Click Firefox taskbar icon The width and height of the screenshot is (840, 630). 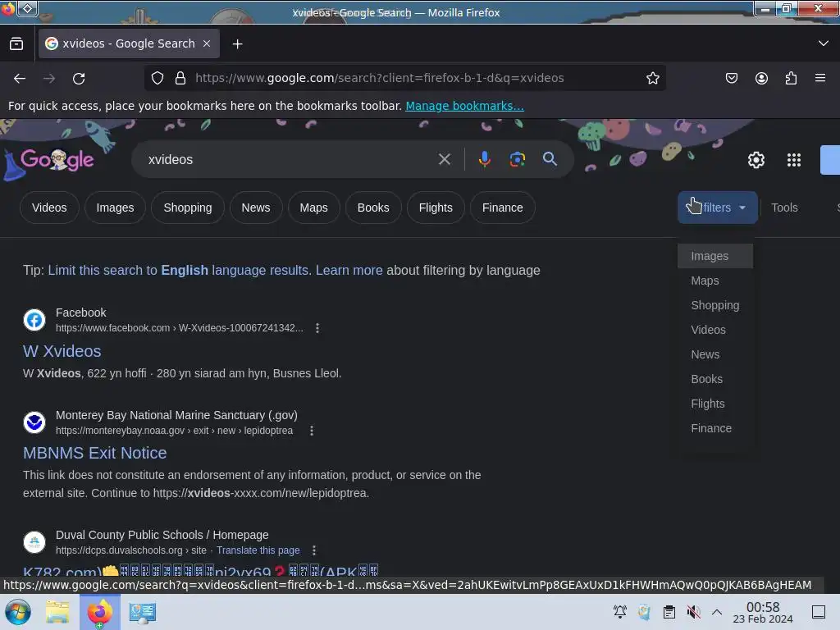click(99, 612)
